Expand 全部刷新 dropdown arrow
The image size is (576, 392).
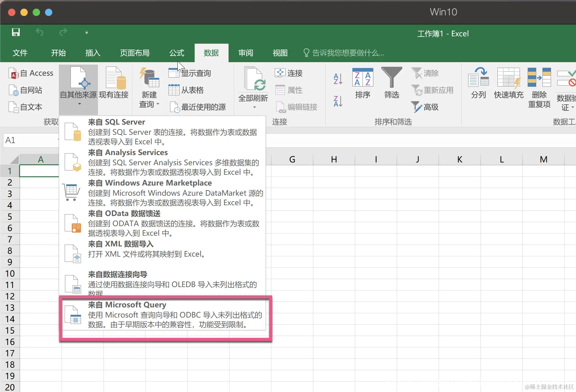[254, 107]
